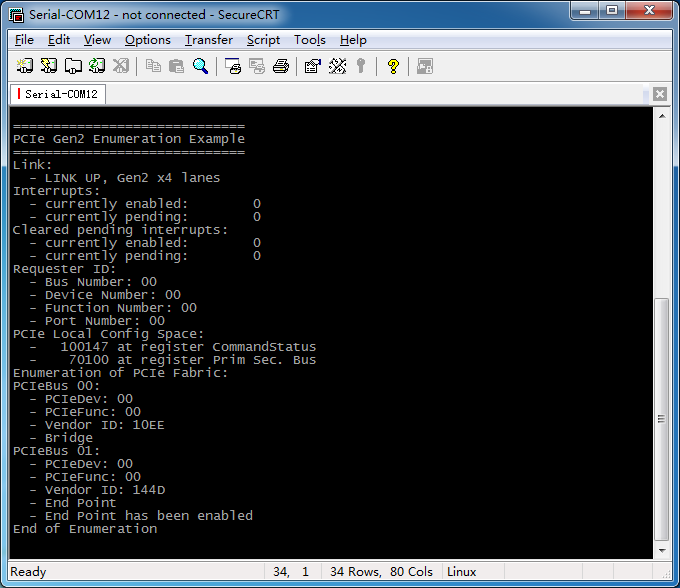
Task: Click the Connect toolbar icon
Action: click(24, 66)
